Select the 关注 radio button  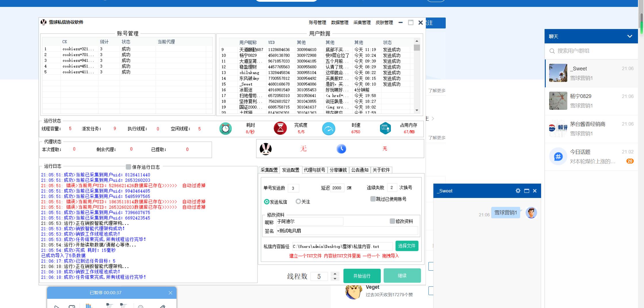(298, 202)
